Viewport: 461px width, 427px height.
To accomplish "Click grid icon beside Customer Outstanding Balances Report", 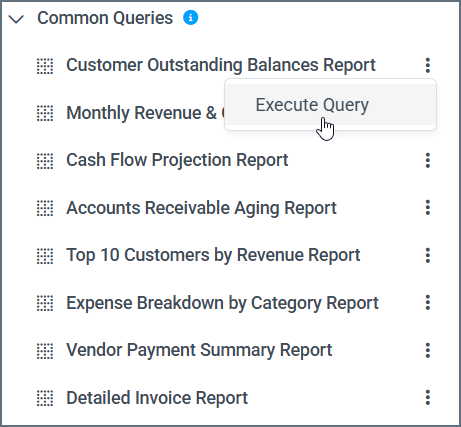I will point(45,66).
